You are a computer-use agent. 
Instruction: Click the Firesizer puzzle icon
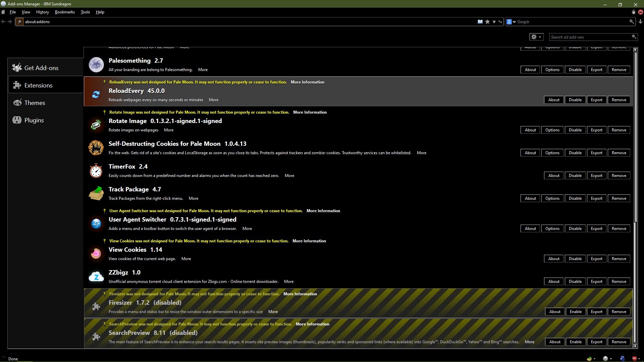click(96, 307)
